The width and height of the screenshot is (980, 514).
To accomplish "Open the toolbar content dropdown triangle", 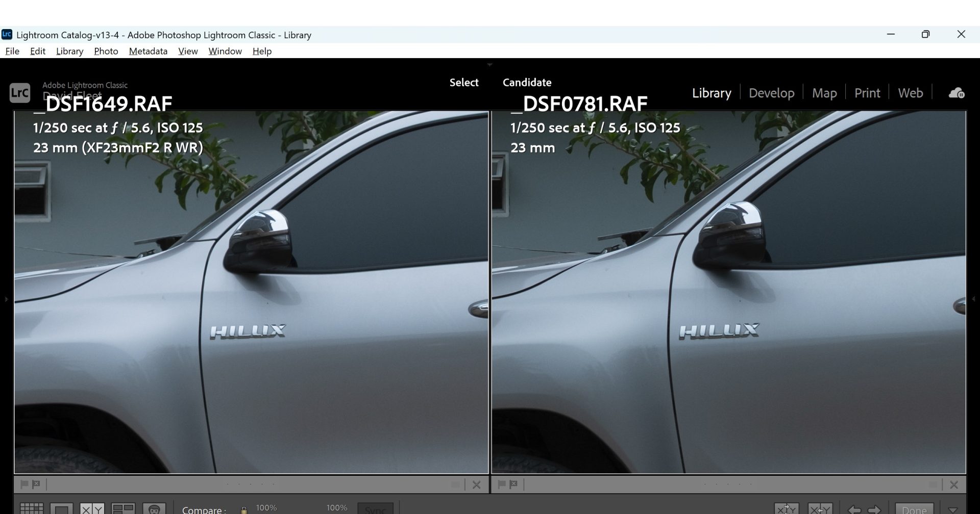I will pyautogui.click(x=952, y=510).
